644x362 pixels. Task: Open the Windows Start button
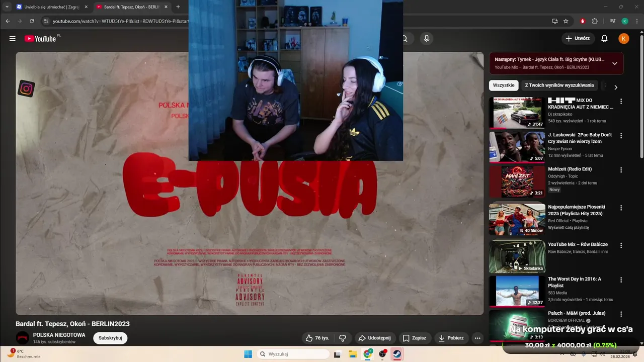pos(248,354)
